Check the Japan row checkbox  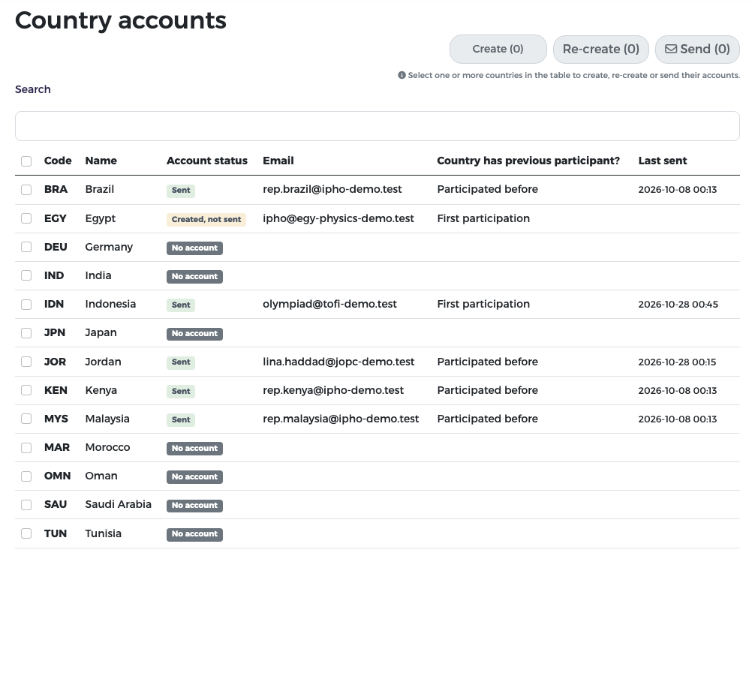click(x=26, y=332)
